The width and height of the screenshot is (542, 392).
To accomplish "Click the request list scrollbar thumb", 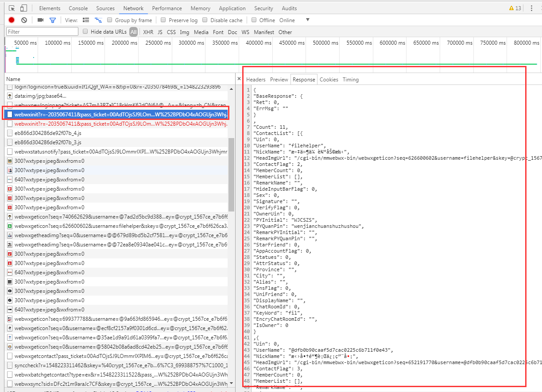I will tap(231, 174).
